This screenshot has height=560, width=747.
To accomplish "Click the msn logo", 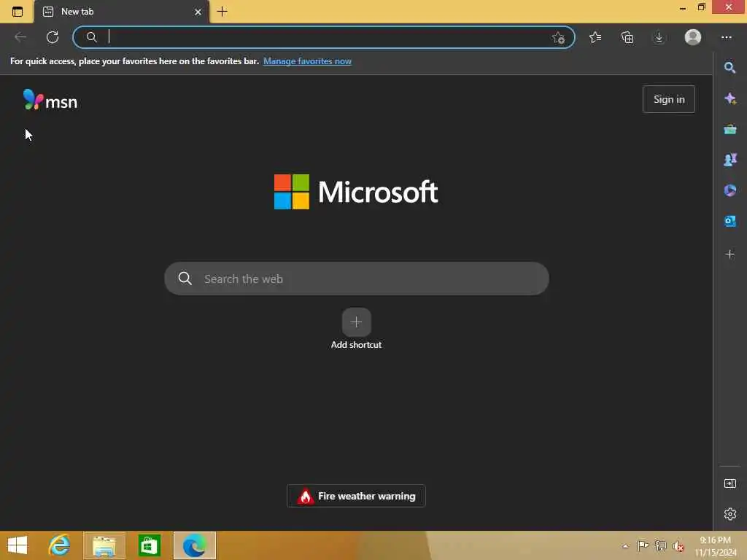I will pyautogui.click(x=50, y=100).
